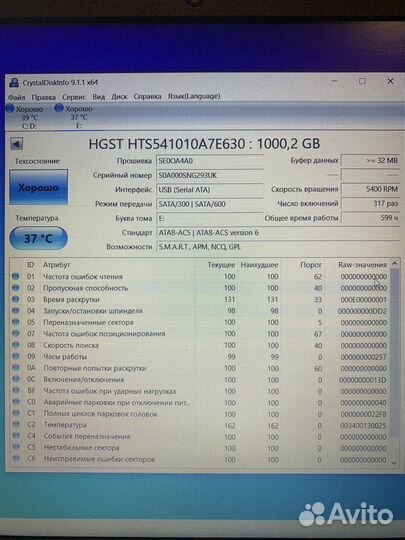Click the buffer size field 32 MB
This screenshot has width=405, height=540.
coord(370,160)
